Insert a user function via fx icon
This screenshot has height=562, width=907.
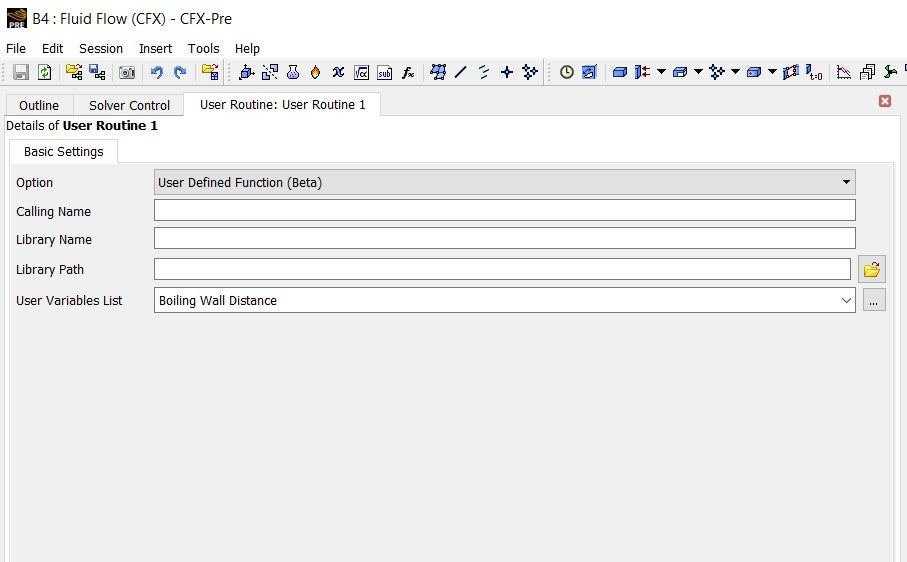(x=408, y=72)
